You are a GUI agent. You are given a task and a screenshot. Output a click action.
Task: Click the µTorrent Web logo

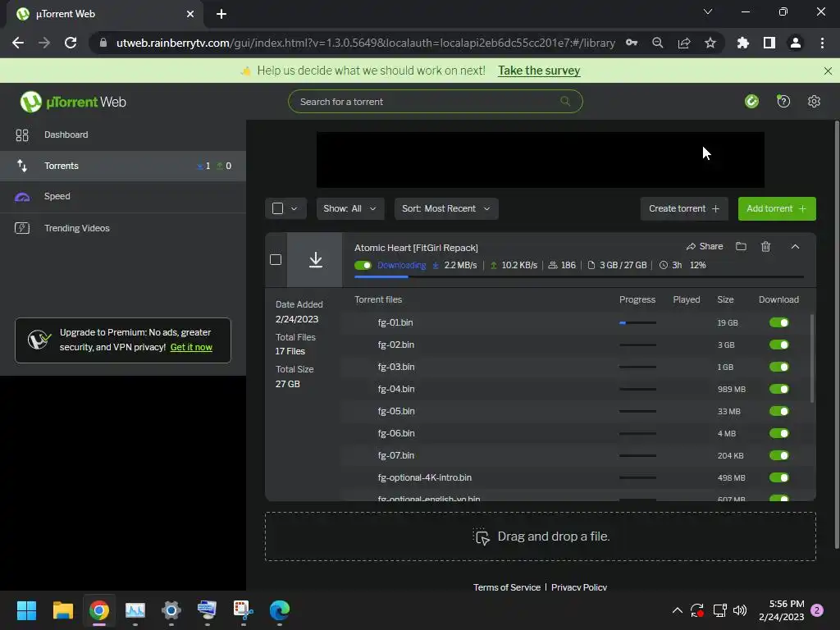pyautogui.click(x=73, y=102)
